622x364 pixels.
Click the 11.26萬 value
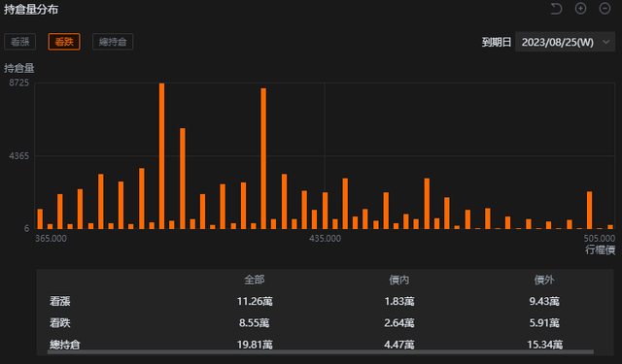[255, 302]
